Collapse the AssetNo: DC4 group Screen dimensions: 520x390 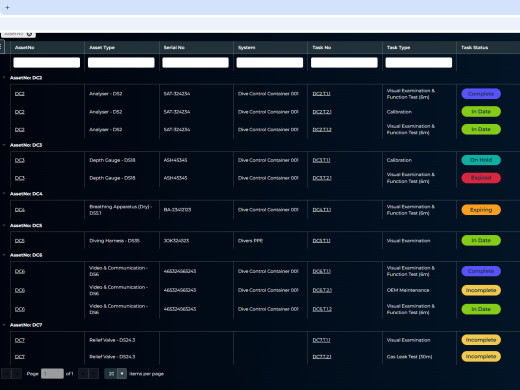click(x=4, y=194)
